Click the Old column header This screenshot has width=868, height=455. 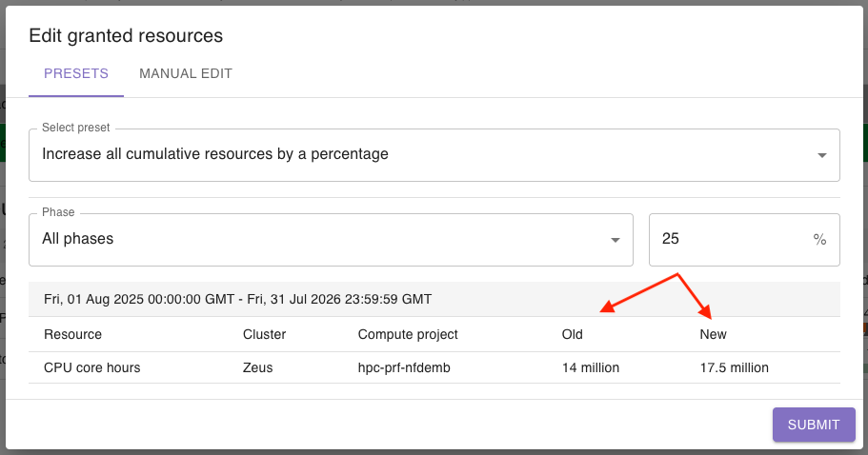tap(573, 334)
